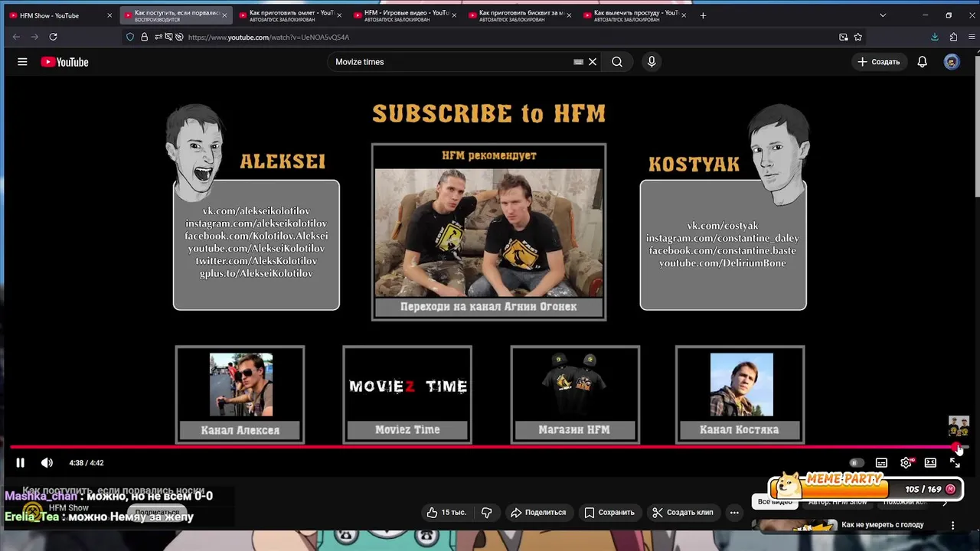This screenshot has height=551, width=980.
Task: Open the account avatar menu
Action: tap(952, 62)
